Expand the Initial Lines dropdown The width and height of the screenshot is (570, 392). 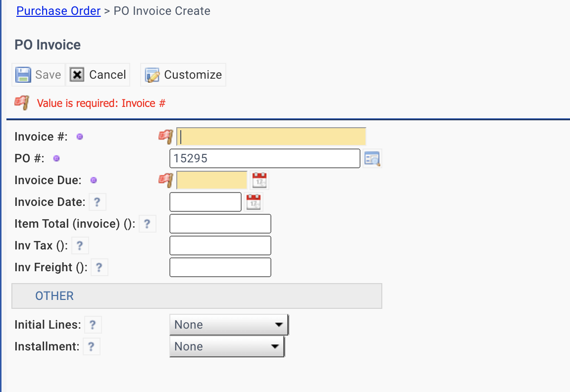tap(229, 325)
